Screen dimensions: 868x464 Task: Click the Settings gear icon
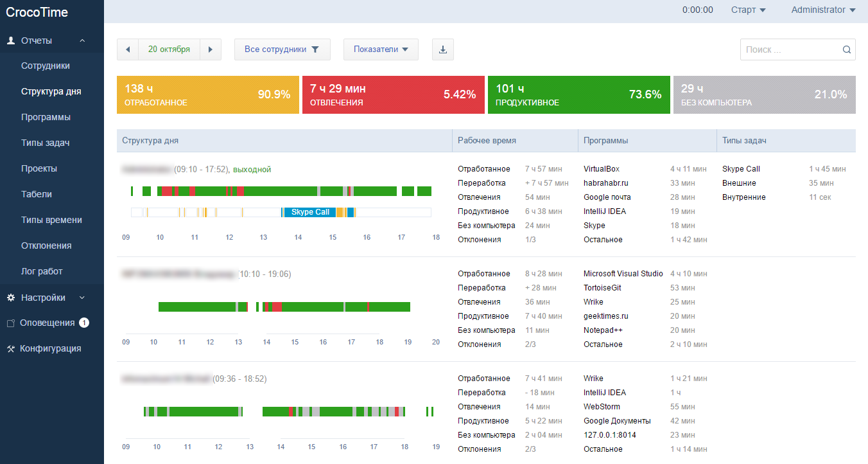[10, 298]
